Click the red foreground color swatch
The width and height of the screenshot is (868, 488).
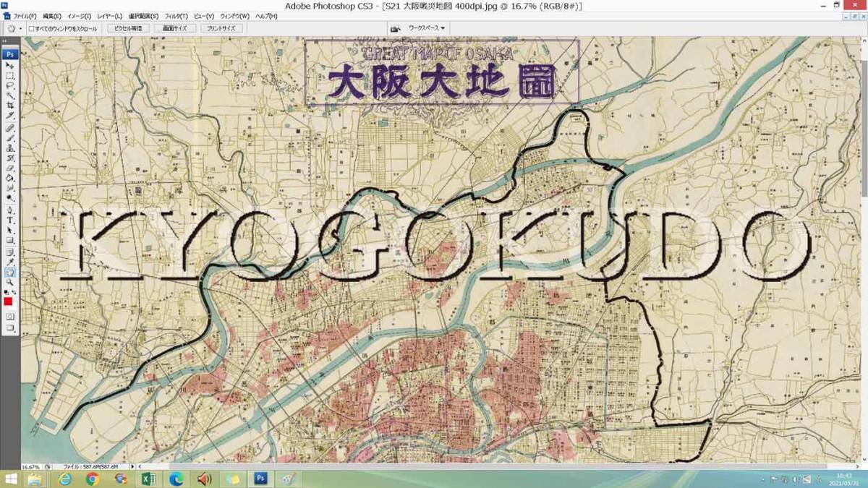(x=8, y=301)
